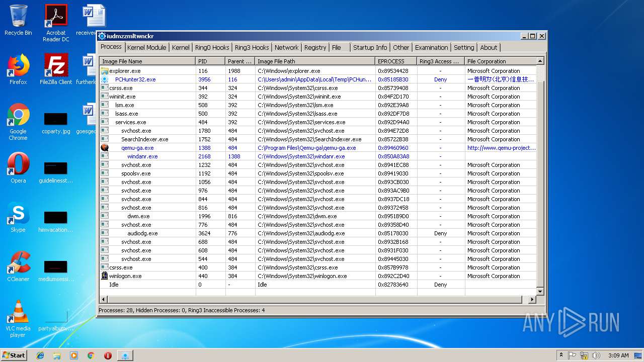Select the dwm.exe process row
644x362 pixels.
point(318,216)
